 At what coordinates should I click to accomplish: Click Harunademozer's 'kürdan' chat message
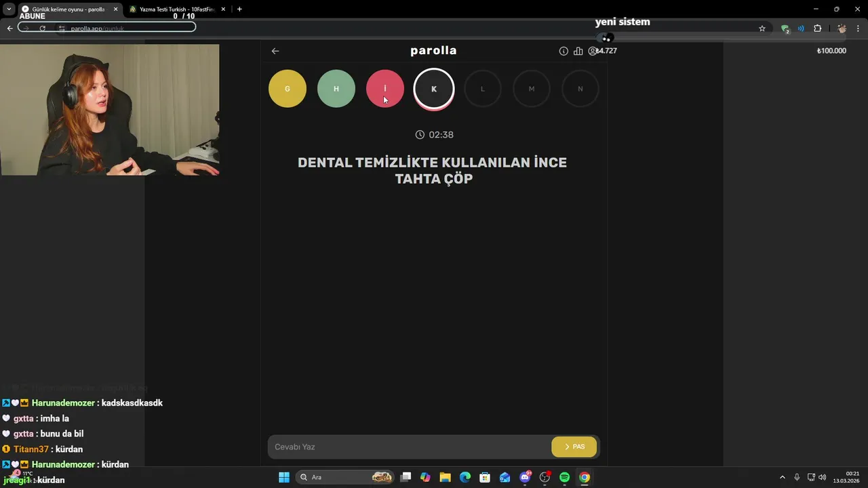pos(65,465)
